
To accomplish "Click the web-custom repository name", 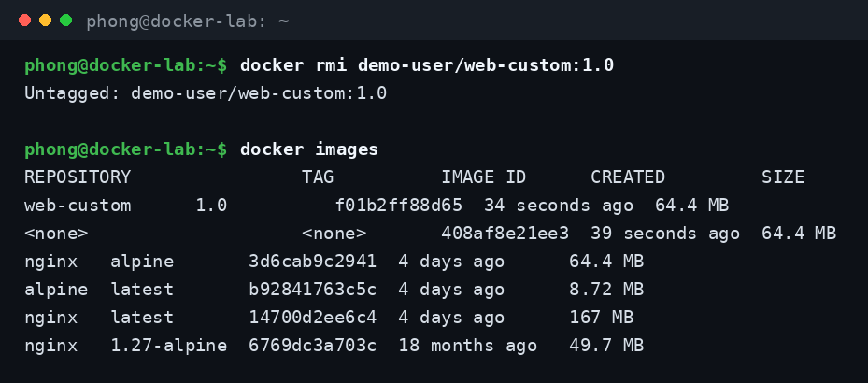I will coord(78,206).
